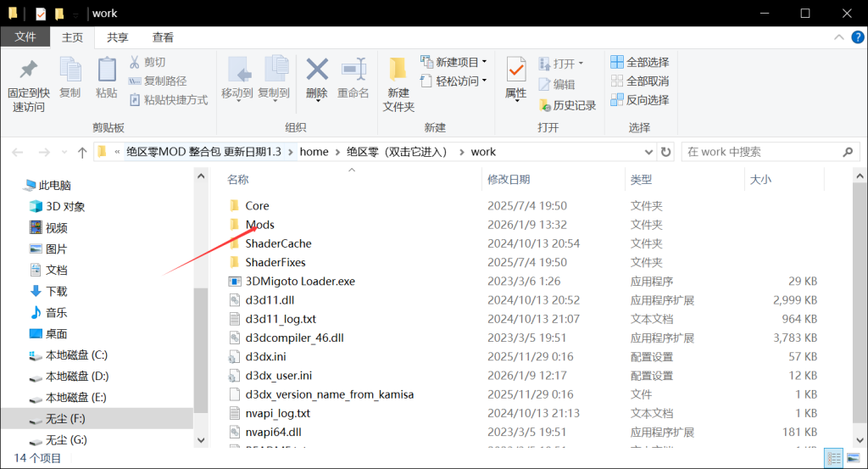Select the ShaderCache folder
This screenshot has height=469, width=868.
pos(278,243)
